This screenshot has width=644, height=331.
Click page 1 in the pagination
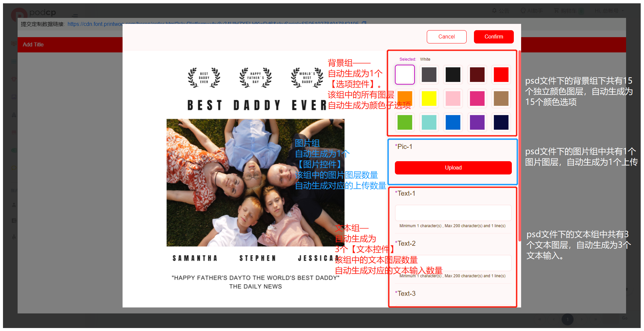point(568,319)
